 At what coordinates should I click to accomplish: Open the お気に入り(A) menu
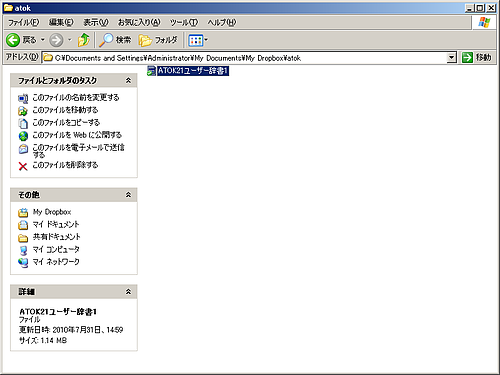coord(139,22)
